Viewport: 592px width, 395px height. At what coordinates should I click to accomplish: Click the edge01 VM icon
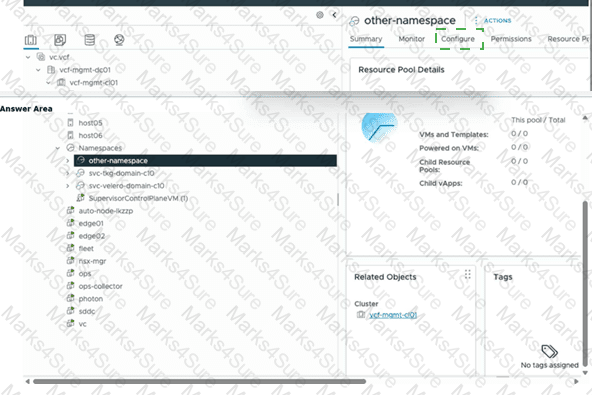click(70, 223)
